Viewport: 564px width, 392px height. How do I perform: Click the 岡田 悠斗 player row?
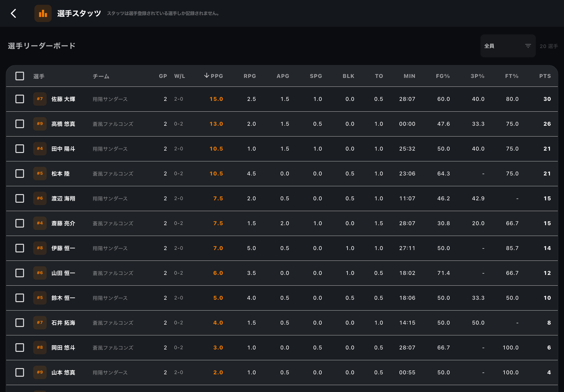(x=282, y=348)
